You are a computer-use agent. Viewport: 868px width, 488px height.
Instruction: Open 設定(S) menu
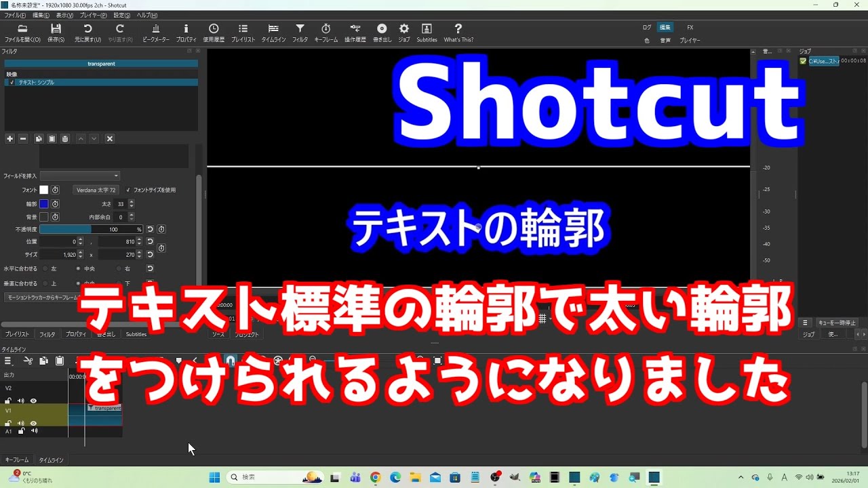(122, 15)
